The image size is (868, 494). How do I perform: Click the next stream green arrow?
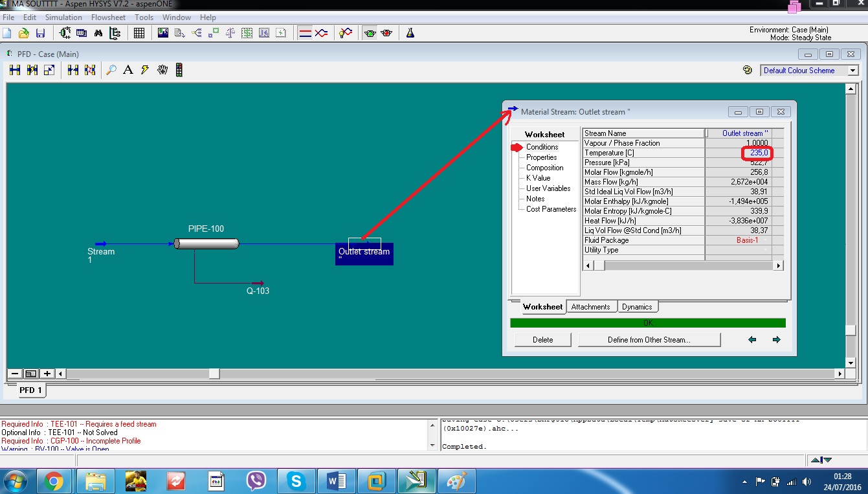coord(777,340)
